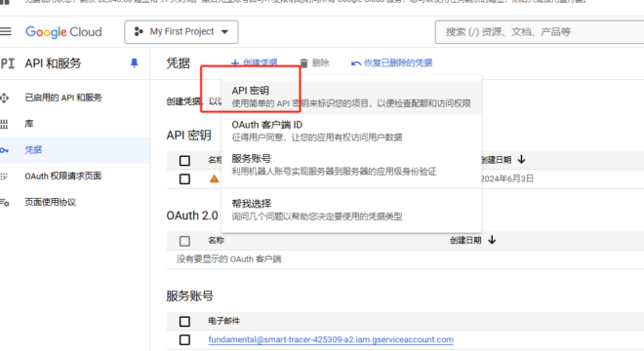Choose 帮我选择 from the dropdown menu

click(x=351, y=210)
